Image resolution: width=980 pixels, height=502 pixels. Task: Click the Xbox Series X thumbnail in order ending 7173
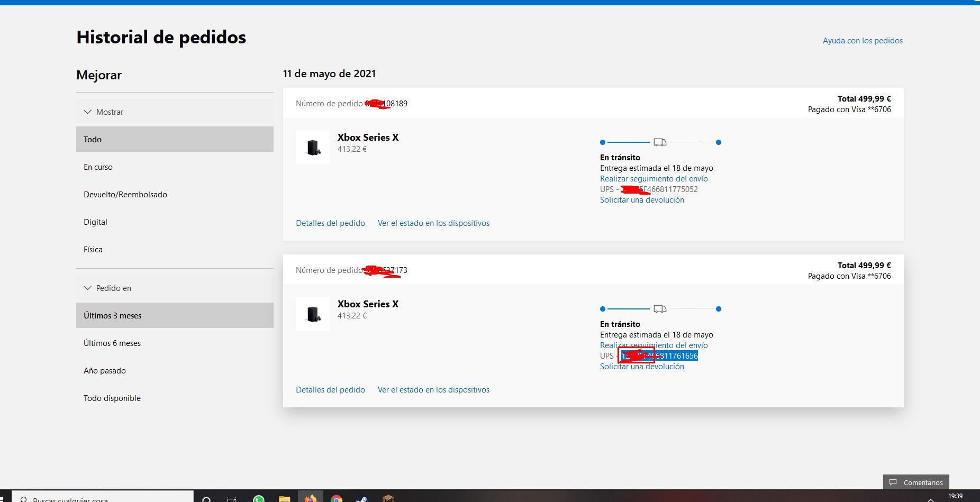pyautogui.click(x=313, y=314)
